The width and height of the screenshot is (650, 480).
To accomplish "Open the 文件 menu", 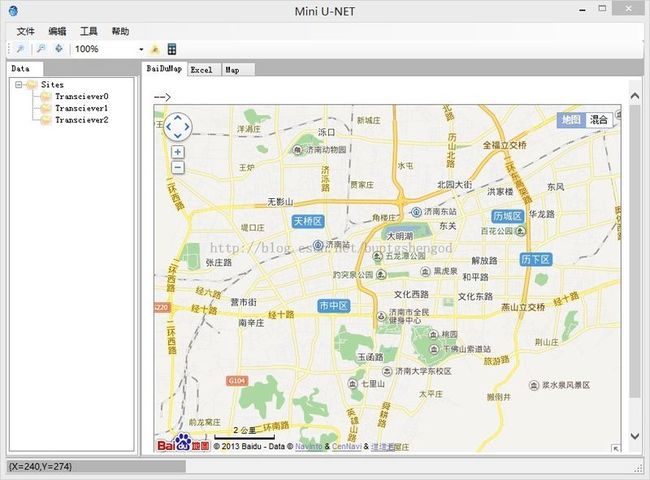I will 25,31.
